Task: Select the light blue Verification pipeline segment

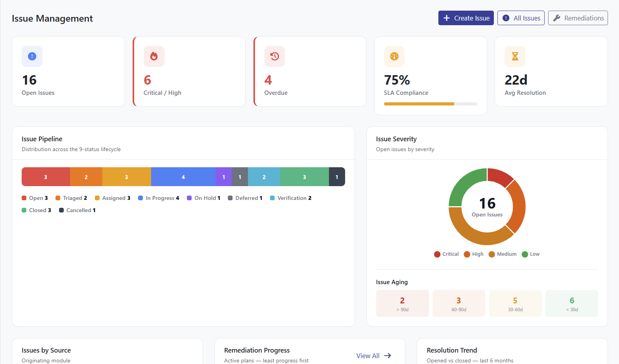Action: click(x=264, y=177)
